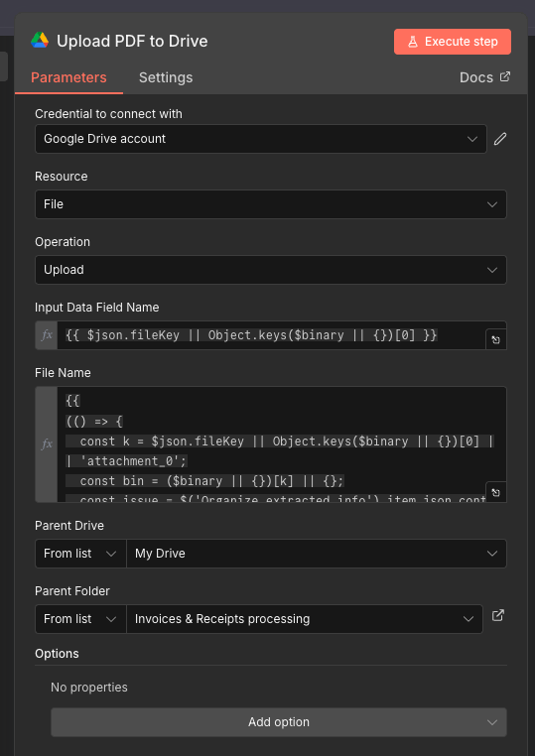
Task: Change Parent Drive From list mode selector
Action: coord(80,554)
